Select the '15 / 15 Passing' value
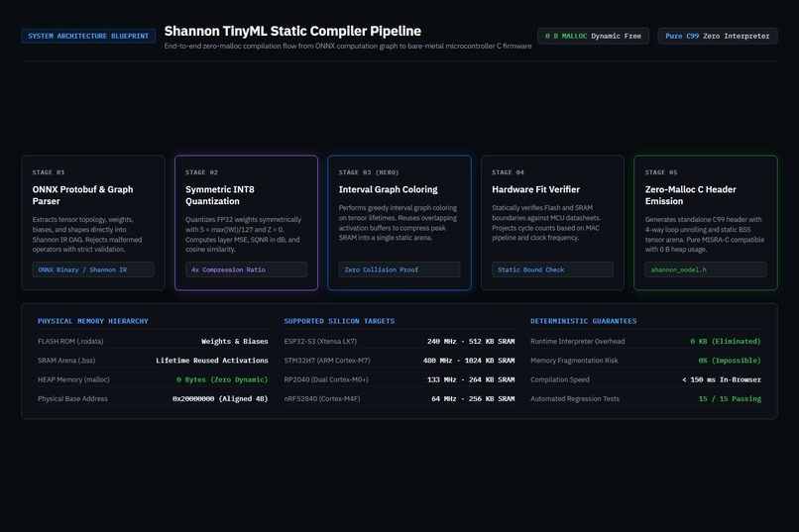This screenshot has width=799, height=532. click(730, 398)
